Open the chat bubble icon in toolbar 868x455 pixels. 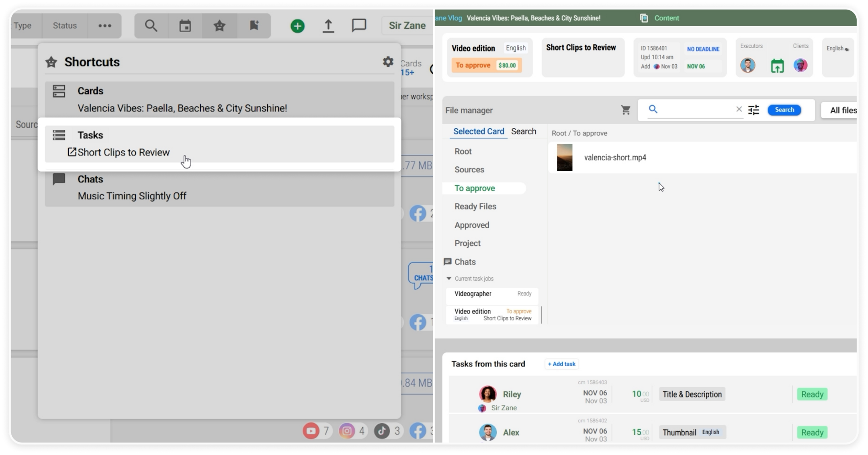(359, 26)
